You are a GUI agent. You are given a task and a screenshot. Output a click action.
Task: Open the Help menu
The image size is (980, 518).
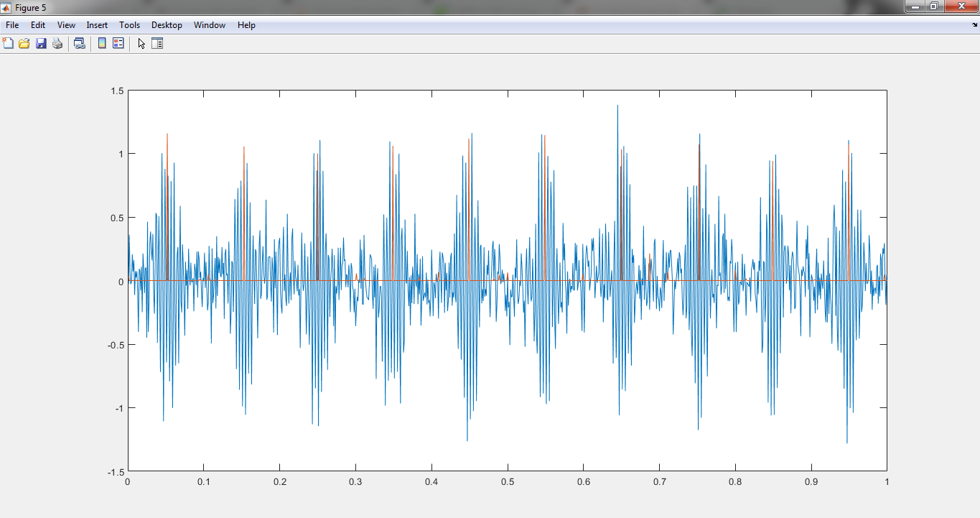tap(246, 25)
